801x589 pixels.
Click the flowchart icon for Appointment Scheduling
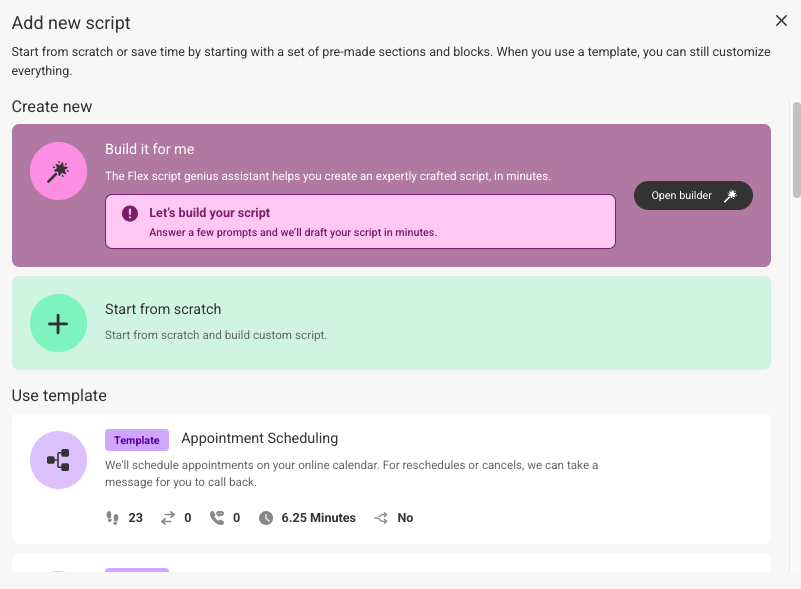point(58,460)
